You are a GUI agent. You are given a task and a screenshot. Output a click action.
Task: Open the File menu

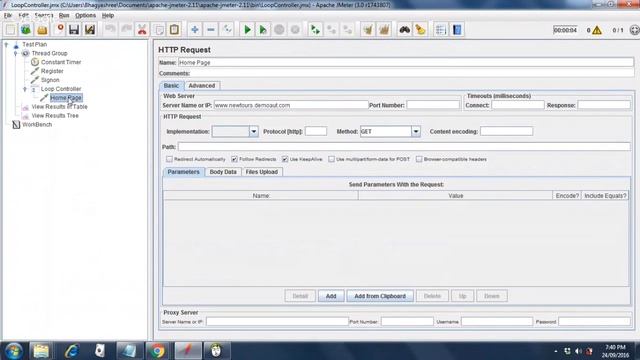tap(8, 16)
